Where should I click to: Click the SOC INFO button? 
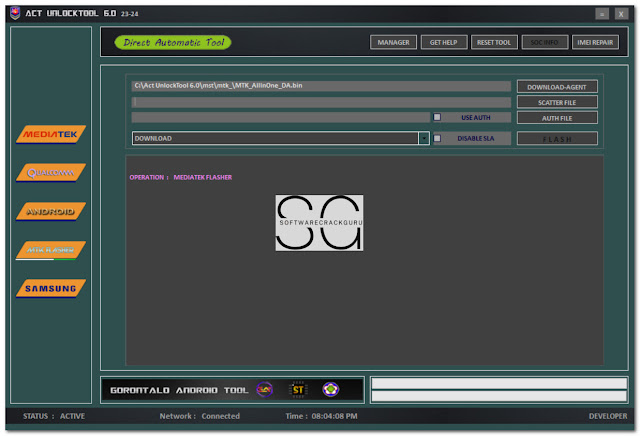coord(544,42)
